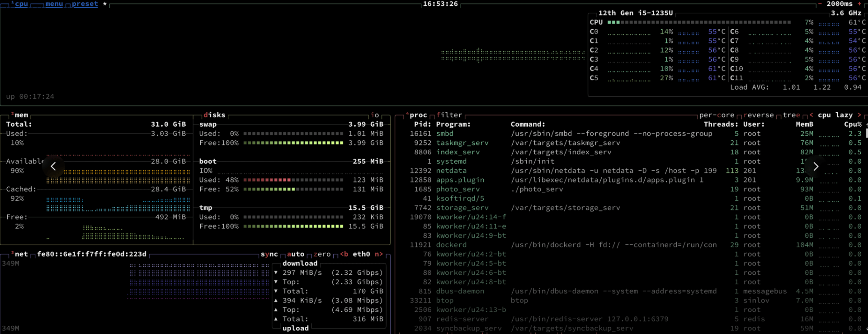Click the upload speed 394 KiB/s
This screenshot has width=868, height=334.
[x=302, y=301]
